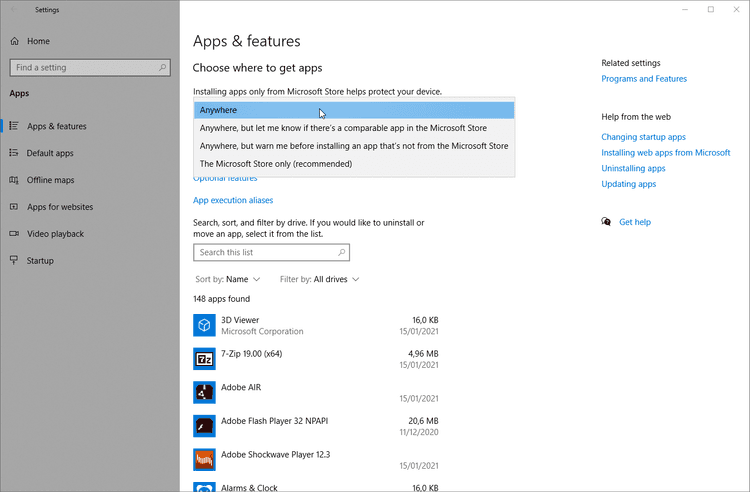Open Programs and Features link
Image resolution: width=750 pixels, height=492 pixels.
[x=644, y=79]
